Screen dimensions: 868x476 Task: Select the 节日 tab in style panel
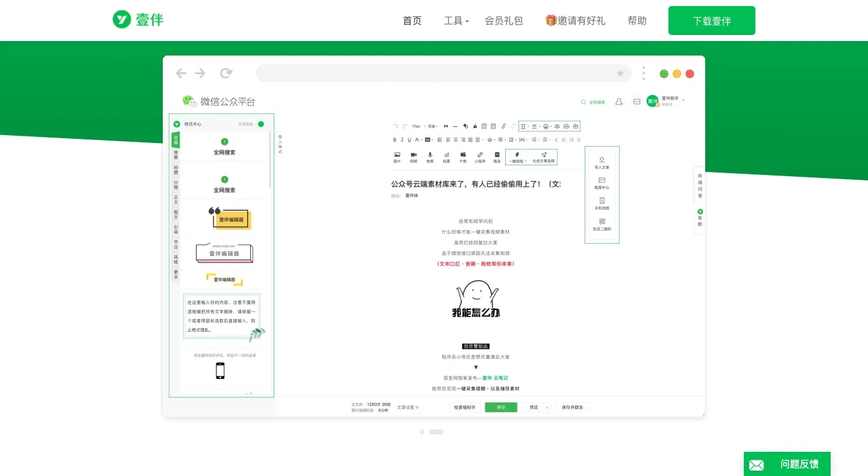coord(176,244)
